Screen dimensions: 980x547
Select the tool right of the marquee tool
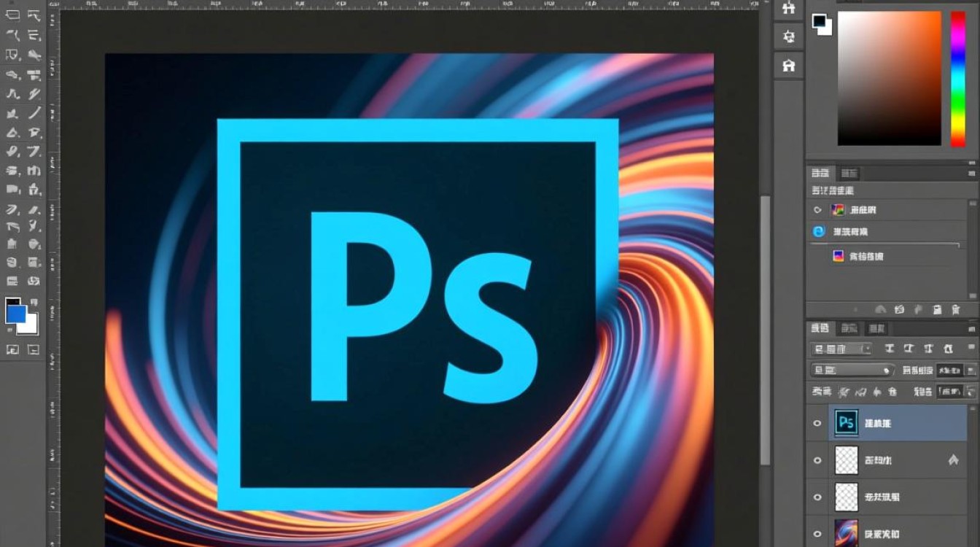pos(34,15)
